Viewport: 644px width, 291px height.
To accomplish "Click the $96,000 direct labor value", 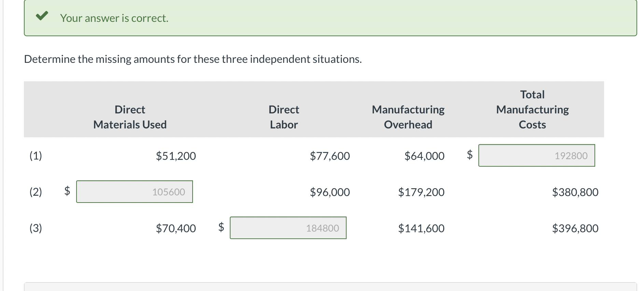I will tap(330, 192).
